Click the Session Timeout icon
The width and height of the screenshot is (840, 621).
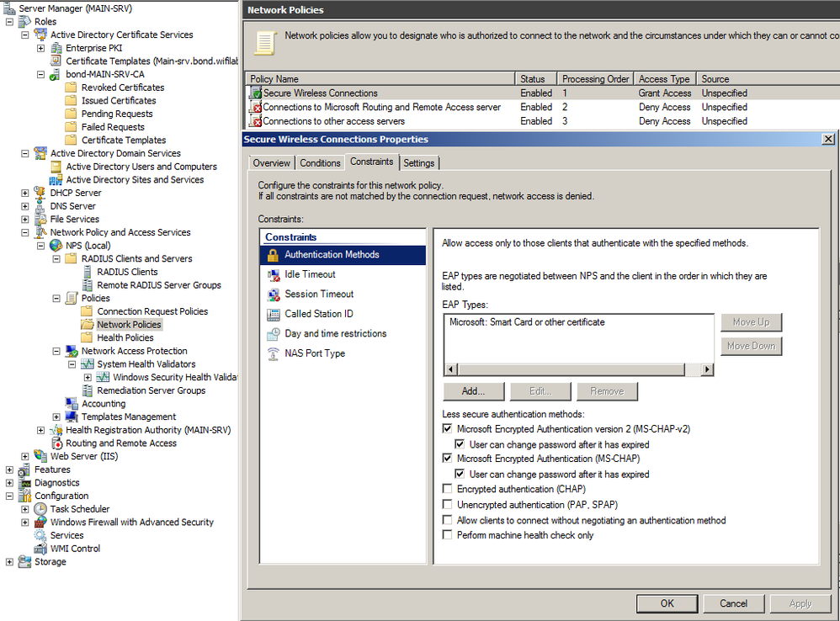[274, 295]
